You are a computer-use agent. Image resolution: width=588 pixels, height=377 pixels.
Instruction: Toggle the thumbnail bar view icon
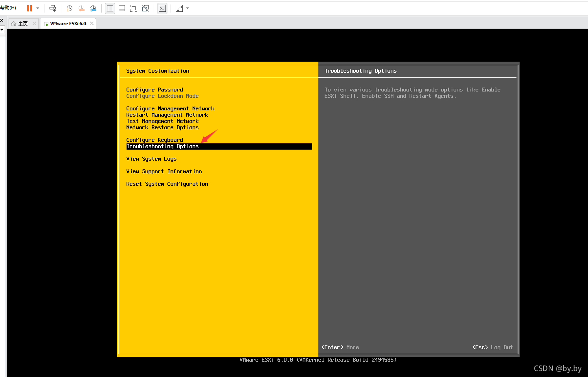point(122,8)
